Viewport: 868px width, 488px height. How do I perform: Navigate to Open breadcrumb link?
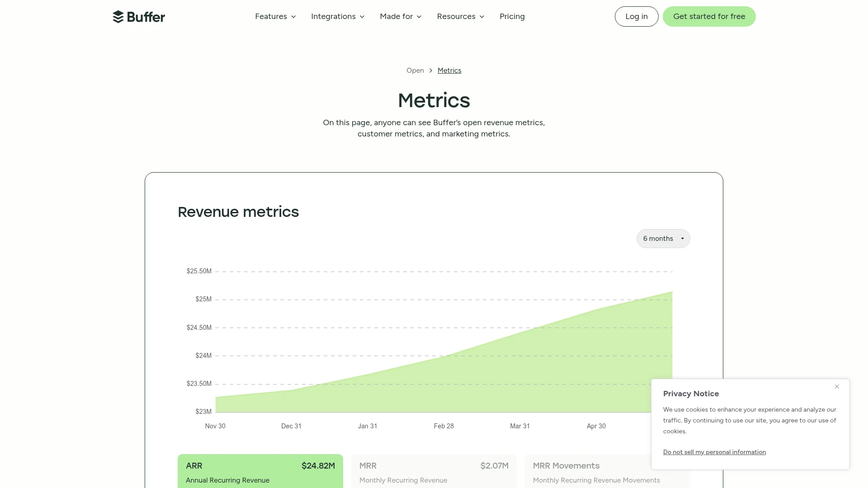click(415, 70)
